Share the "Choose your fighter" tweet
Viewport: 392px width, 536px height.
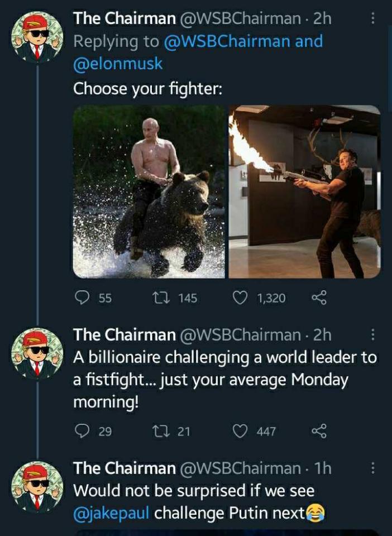pyautogui.click(x=318, y=298)
